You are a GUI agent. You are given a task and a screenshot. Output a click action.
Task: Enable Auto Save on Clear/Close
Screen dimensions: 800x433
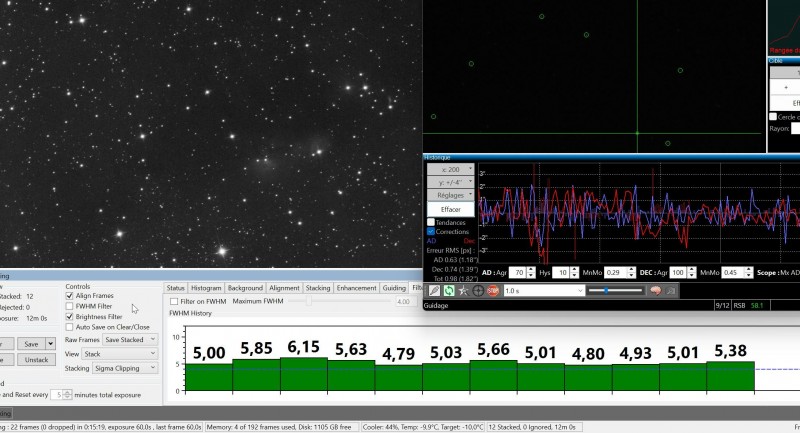click(x=69, y=327)
